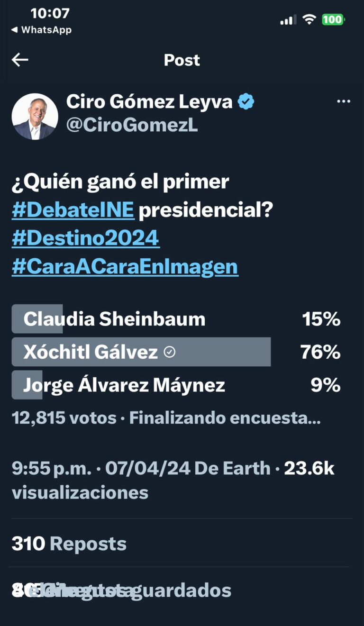Screen dimensions: 364x626
Task: Tap the battery 100 indicator
Action: 334,19
